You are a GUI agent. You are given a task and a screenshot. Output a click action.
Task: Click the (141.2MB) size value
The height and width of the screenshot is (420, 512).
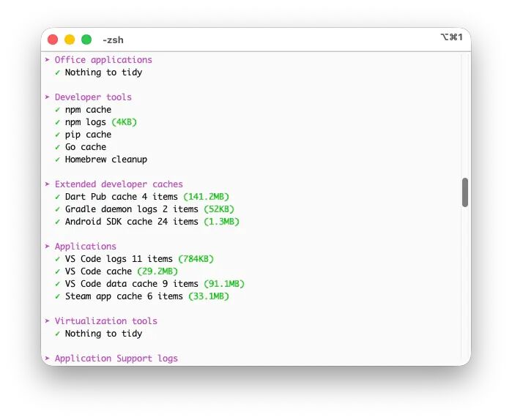coord(206,197)
